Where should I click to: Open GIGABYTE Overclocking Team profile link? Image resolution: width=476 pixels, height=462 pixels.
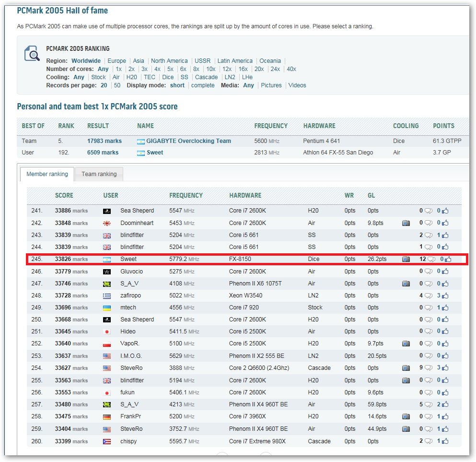point(188,141)
